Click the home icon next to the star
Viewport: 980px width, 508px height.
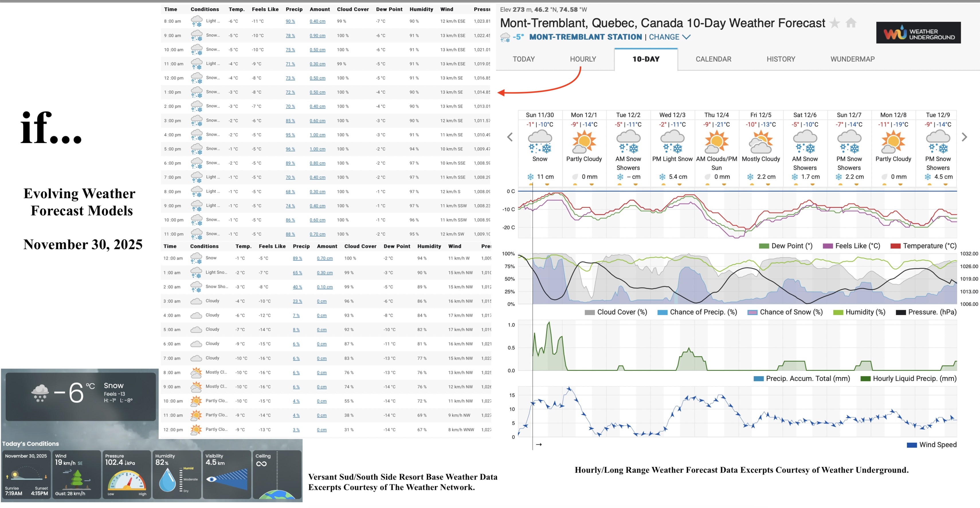point(851,23)
